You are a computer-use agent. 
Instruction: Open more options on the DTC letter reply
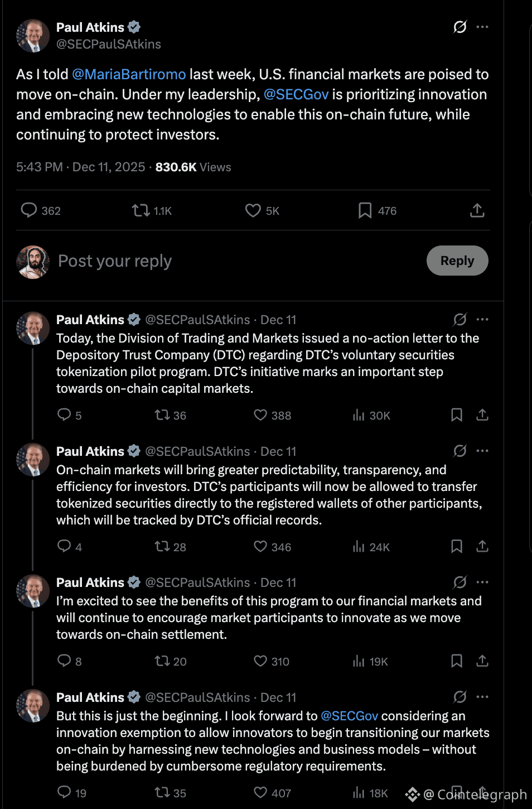(x=482, y=320)
